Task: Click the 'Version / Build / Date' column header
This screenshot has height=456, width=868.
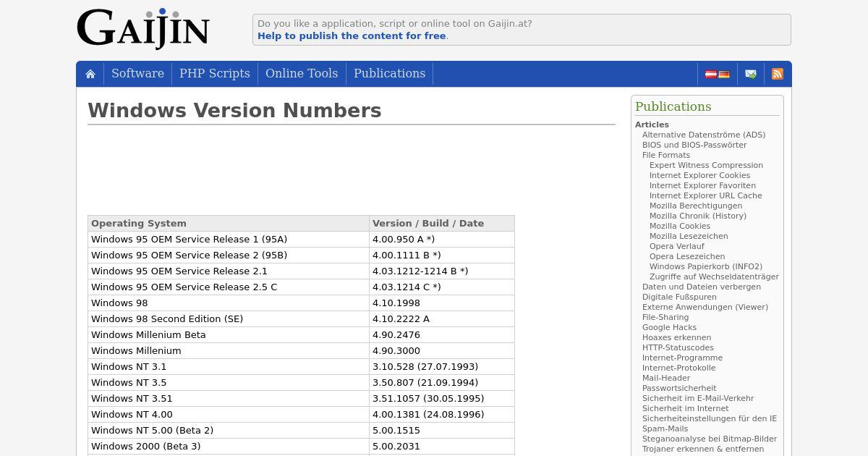Action: pos(442,223)
